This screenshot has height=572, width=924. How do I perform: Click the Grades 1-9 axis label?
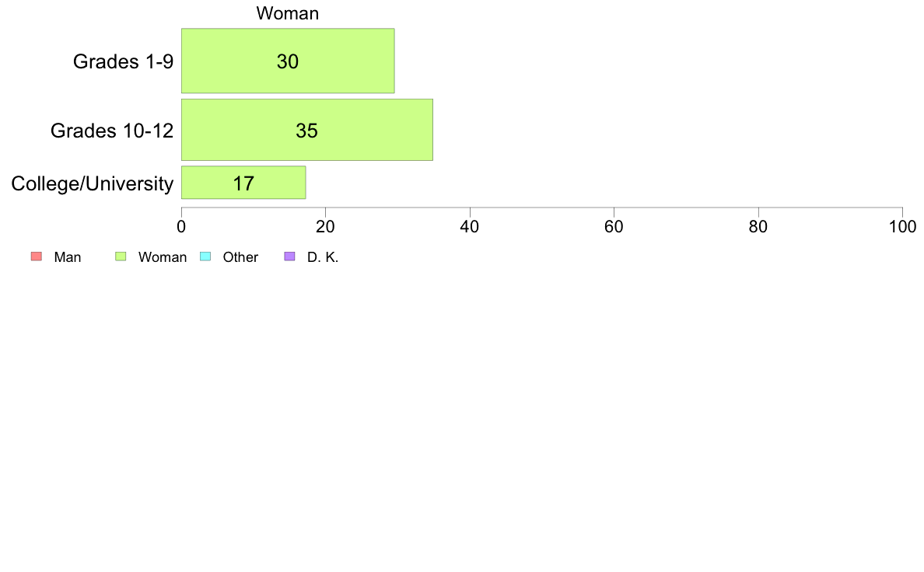tap(123, 61)
